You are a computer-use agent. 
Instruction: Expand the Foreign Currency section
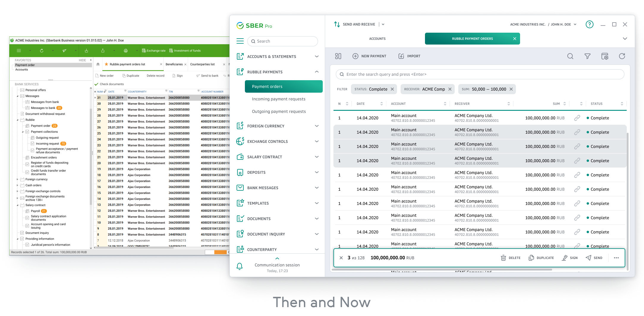[x=317, y=126]
